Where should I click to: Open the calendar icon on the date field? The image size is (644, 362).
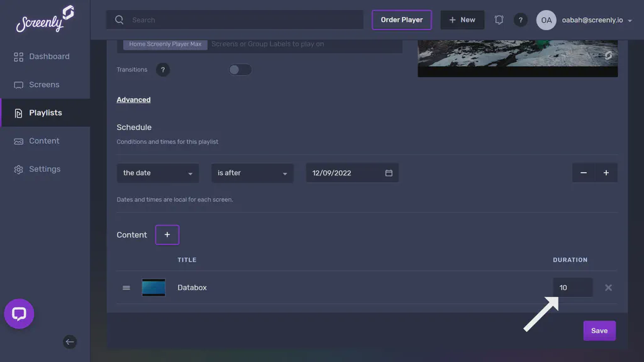(389, 172)
